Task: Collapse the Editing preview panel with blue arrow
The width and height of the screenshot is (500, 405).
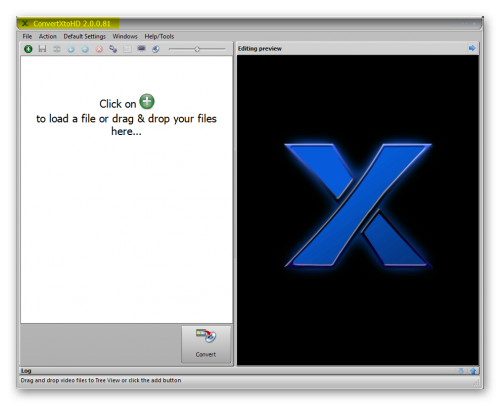Action: pyautogui.click(x=472, y=48)
